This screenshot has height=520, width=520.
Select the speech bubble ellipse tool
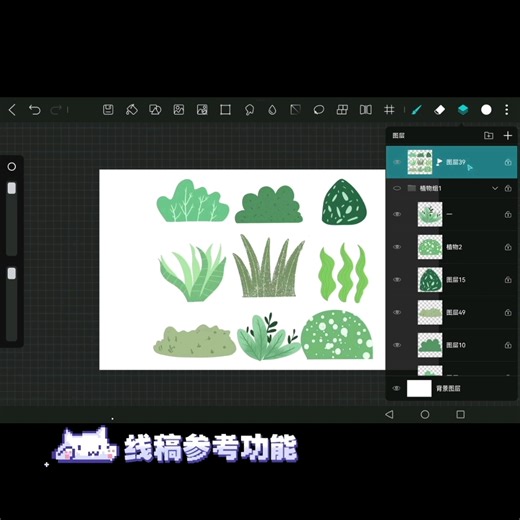coord(319,110)
